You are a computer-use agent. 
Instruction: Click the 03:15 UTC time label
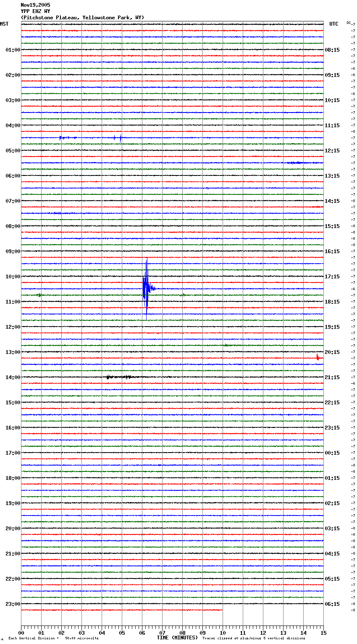(332, 529)
